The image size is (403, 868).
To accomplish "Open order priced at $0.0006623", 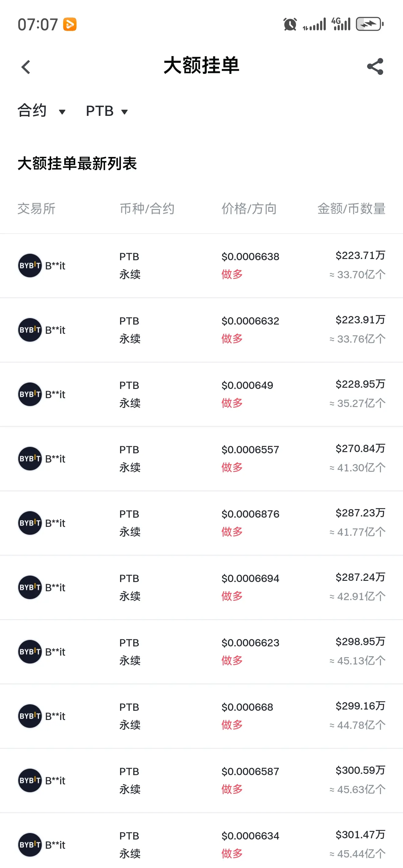I will 201,652.
